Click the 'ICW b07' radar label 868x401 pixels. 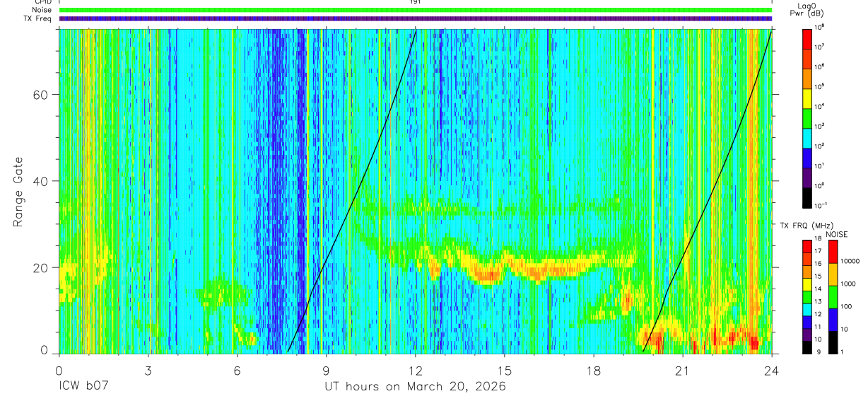point(82,387)
